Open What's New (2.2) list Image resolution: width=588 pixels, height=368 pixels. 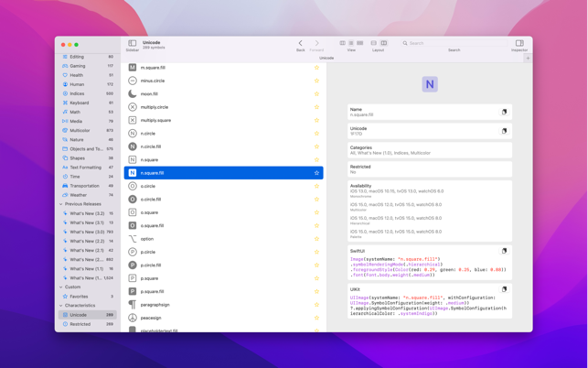tap(88, 241)
